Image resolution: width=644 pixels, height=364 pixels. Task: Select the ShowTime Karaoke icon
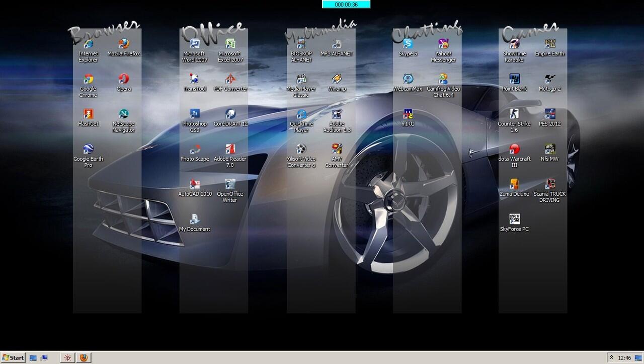[515, 44]
